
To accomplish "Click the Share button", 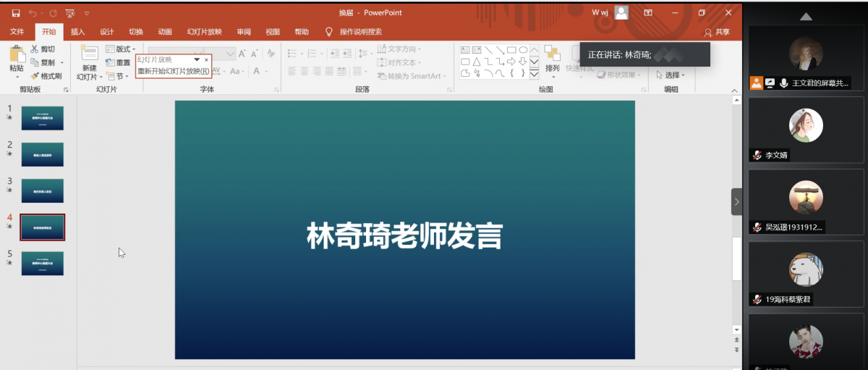I will (x=717, y=32).
